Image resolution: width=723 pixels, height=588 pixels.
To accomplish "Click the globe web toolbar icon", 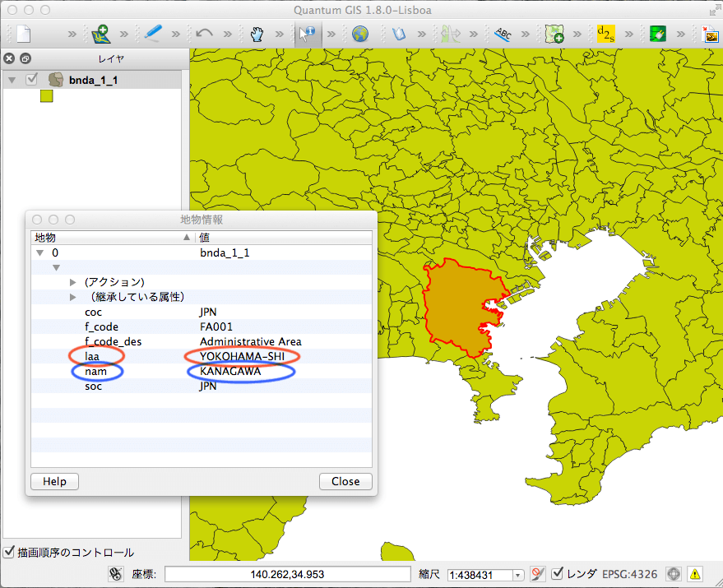I will click(359, 34).
